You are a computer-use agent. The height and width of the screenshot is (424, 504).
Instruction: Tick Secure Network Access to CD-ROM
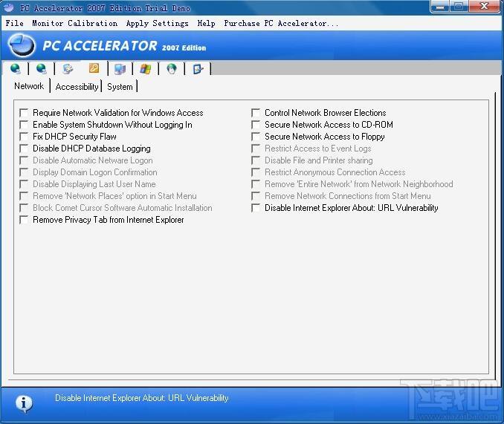coord(256,125)
